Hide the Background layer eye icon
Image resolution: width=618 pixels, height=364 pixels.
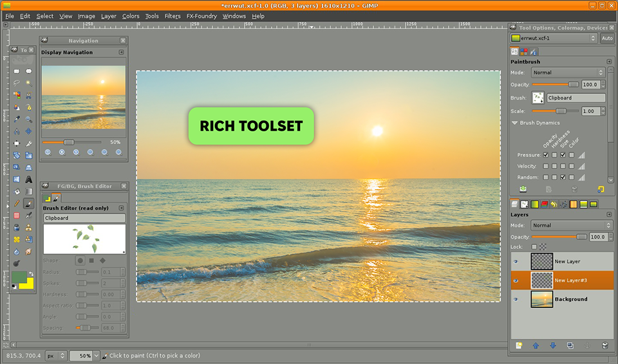click(516, 300)
